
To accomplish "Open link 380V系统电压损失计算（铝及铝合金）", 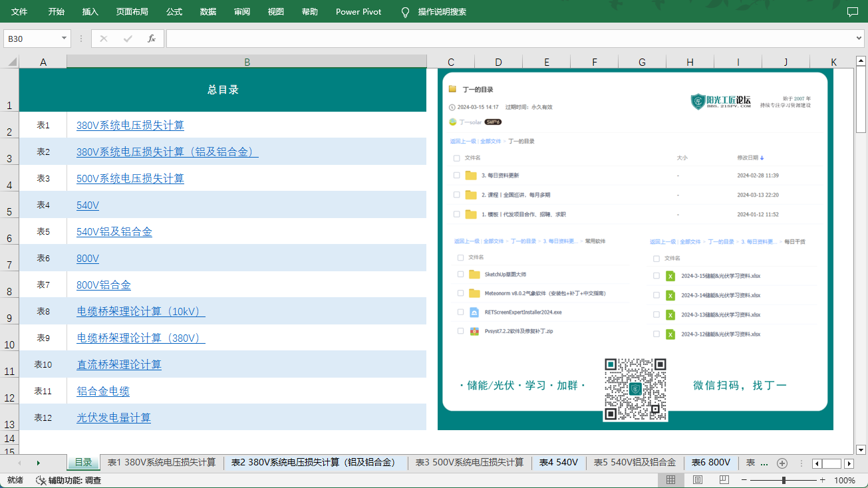I will (x=168, y=152).
